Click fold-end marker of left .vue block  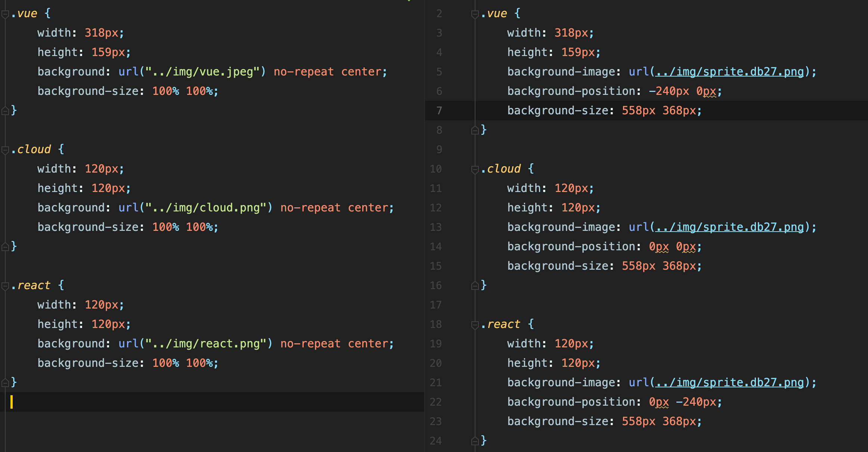pyautogui.click(x=5, y=111)
